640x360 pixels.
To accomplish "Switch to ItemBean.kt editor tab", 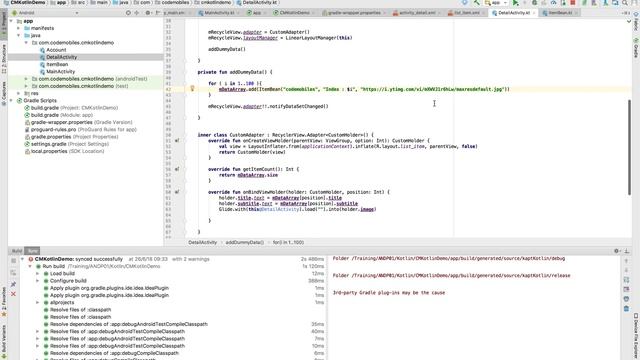I will tap(560, 13).
